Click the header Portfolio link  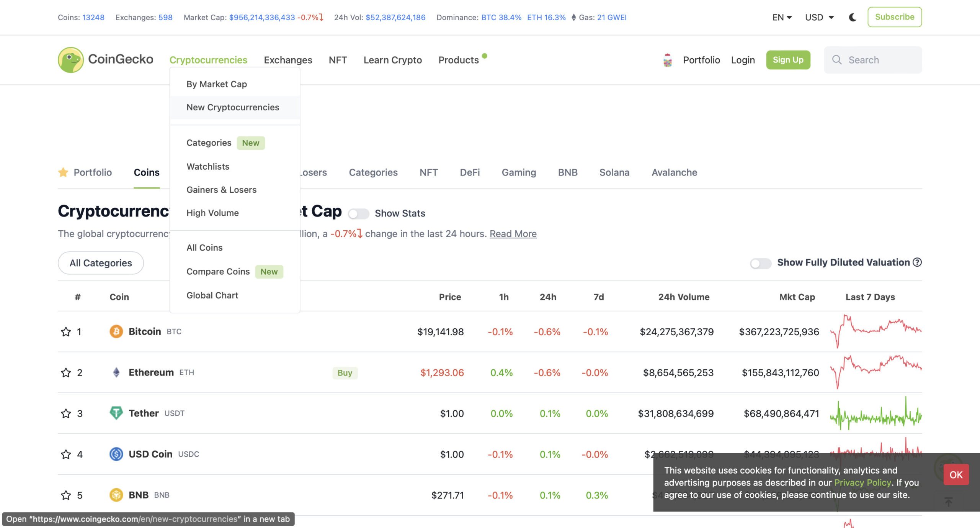[701, 60]
